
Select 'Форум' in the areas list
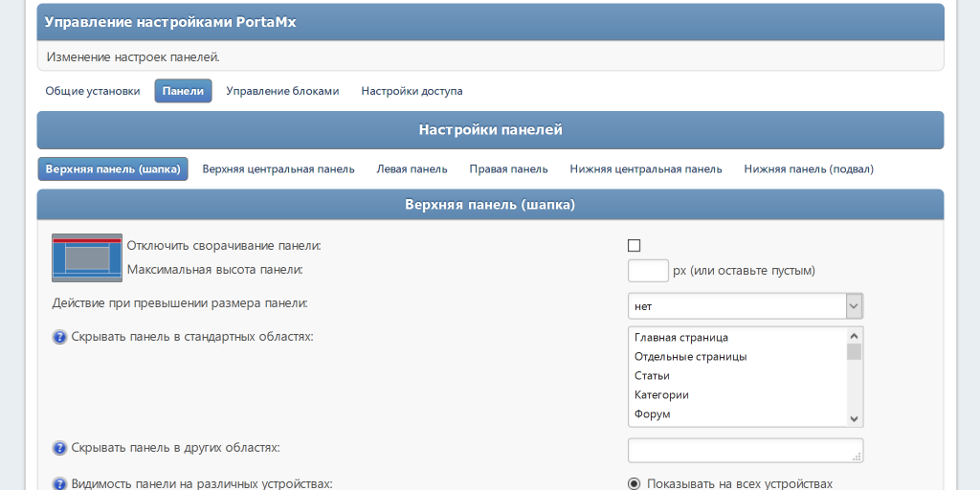point(653,414)
